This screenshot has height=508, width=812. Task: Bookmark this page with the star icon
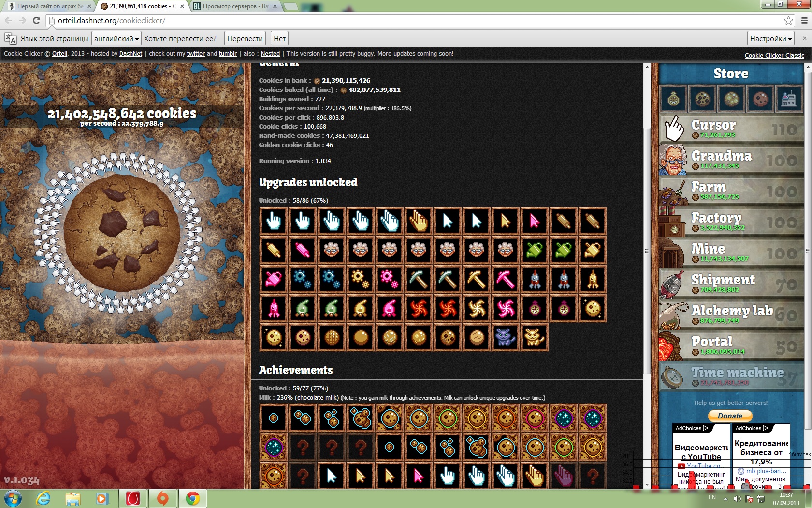pyautogui.click(x=788, y=20)
